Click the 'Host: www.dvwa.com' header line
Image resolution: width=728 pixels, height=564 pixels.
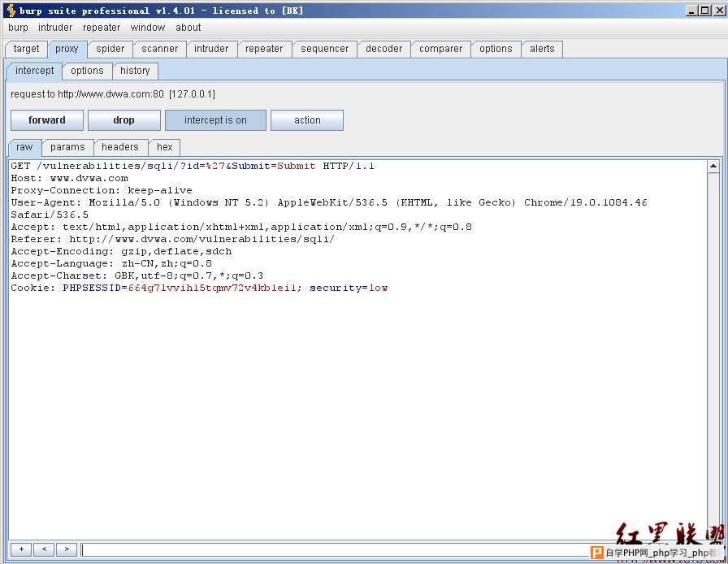point(69,178)
